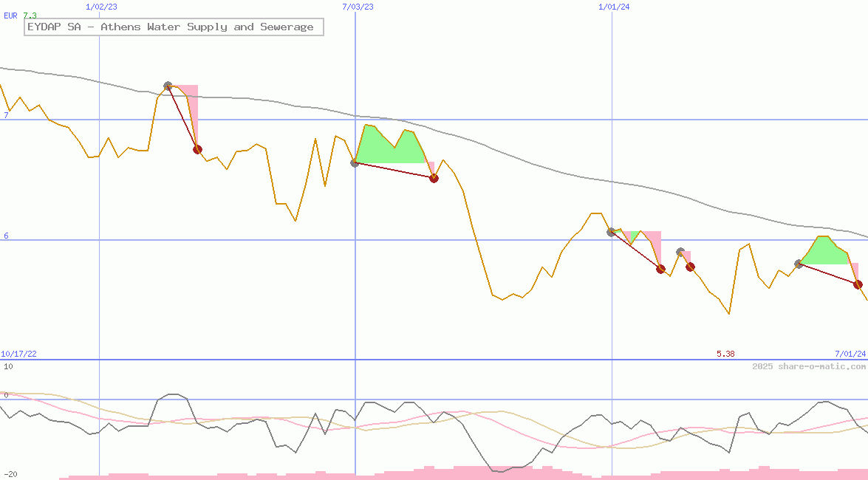Click the 1/02/23 date label at top
This screenshot has height=480, width=868.
100,7
